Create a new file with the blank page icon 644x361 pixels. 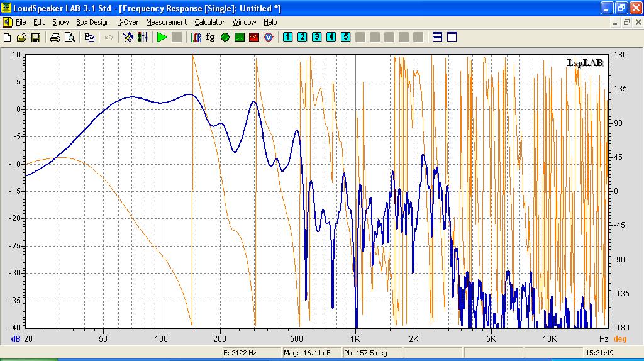pyautogui.click(x=8, y=37)
